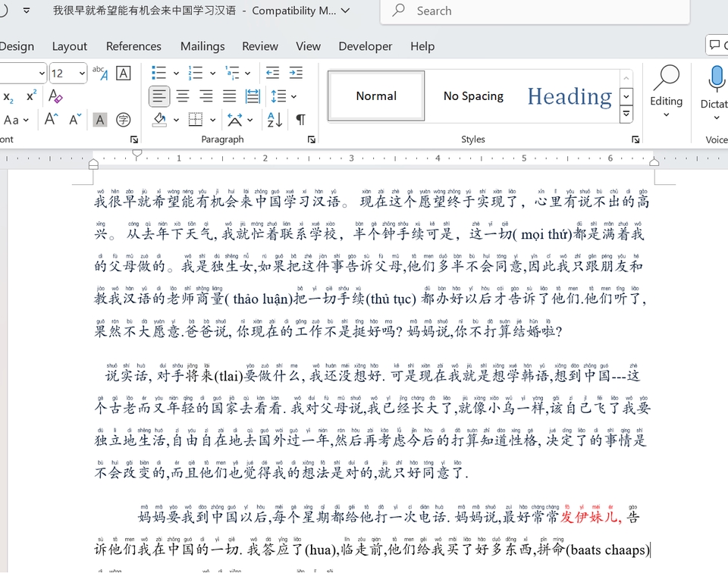The width and height of the screenshot is (728, 573).
Task: Apply paragraph shading paint bucket
Action: click(x=160, y=121)
